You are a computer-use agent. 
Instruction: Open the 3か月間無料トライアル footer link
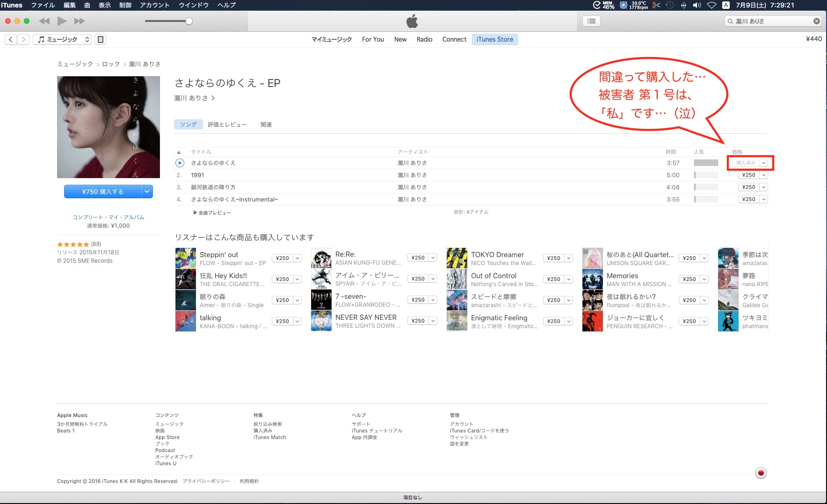click(82, 424)
